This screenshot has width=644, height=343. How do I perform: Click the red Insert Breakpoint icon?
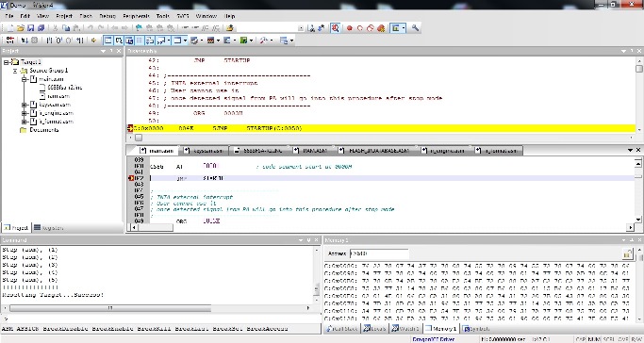pos(350,28)
